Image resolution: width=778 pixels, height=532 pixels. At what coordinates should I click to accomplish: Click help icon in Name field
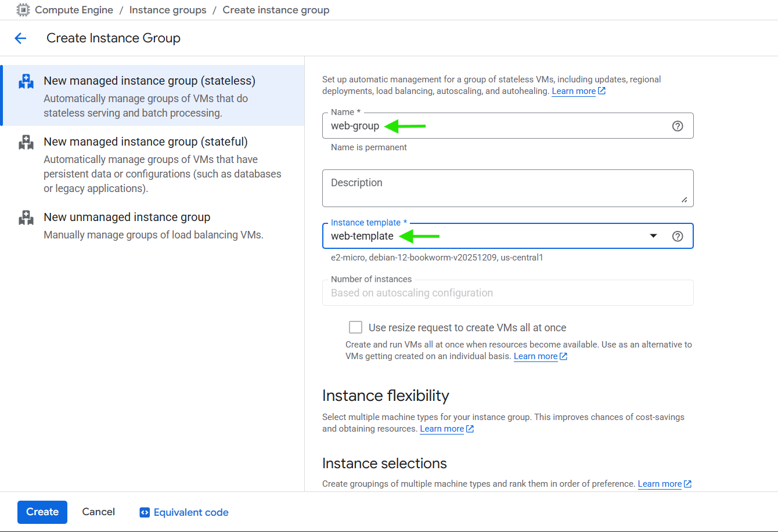(677, 126)
